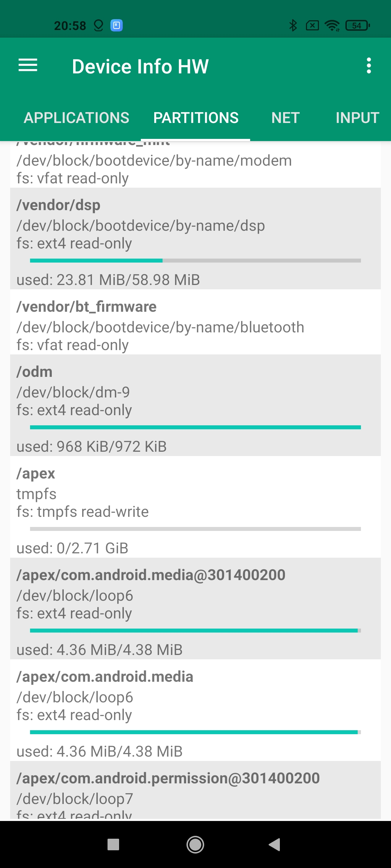Switch to the NET tab

point(286,118)
